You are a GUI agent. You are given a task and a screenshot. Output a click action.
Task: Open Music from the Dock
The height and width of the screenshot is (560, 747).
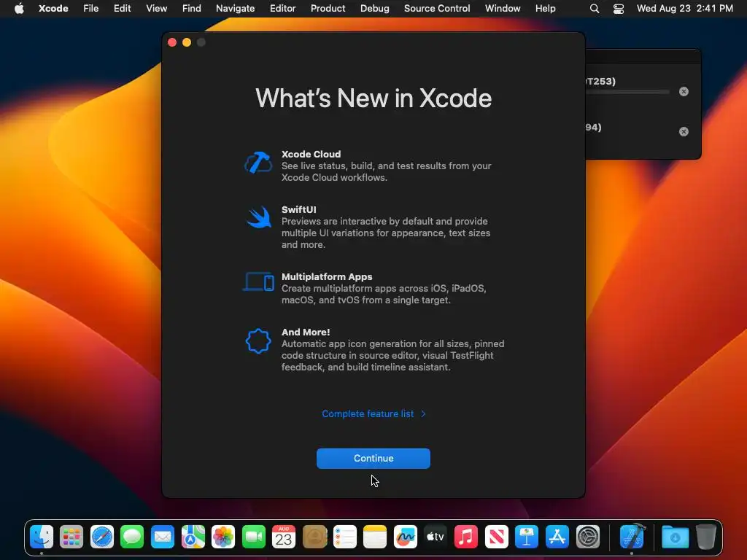point(466,537)
